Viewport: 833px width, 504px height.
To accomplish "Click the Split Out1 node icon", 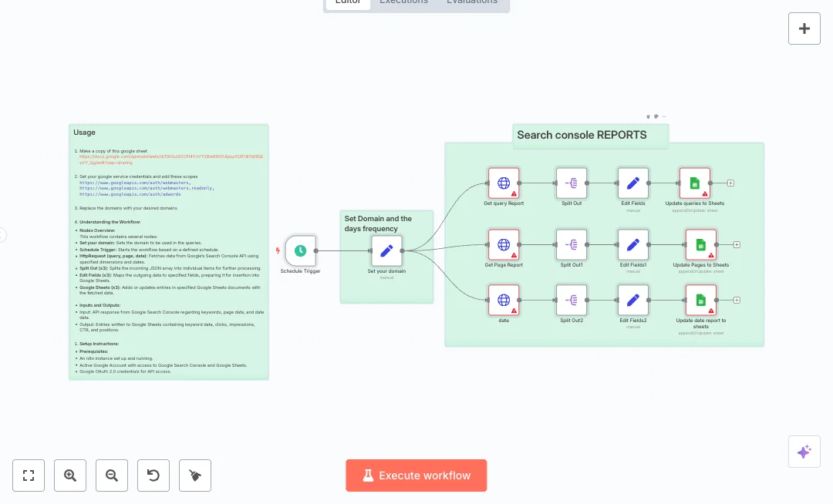I will tap(572, 244).
